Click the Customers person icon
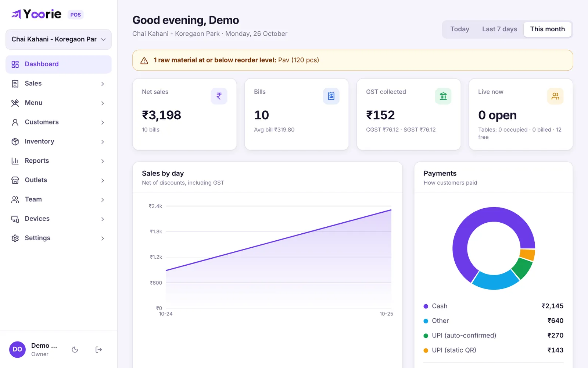This screenshot has width=588, height=368. tap(15, 122)
